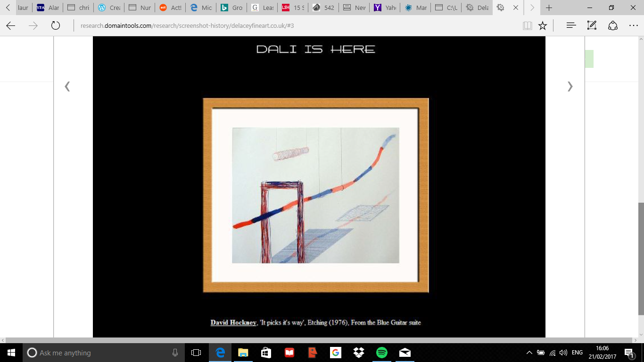Viewport: 644px width, 362px height.
Task: Go back to the previous page
Action: (x=10, y=25)
